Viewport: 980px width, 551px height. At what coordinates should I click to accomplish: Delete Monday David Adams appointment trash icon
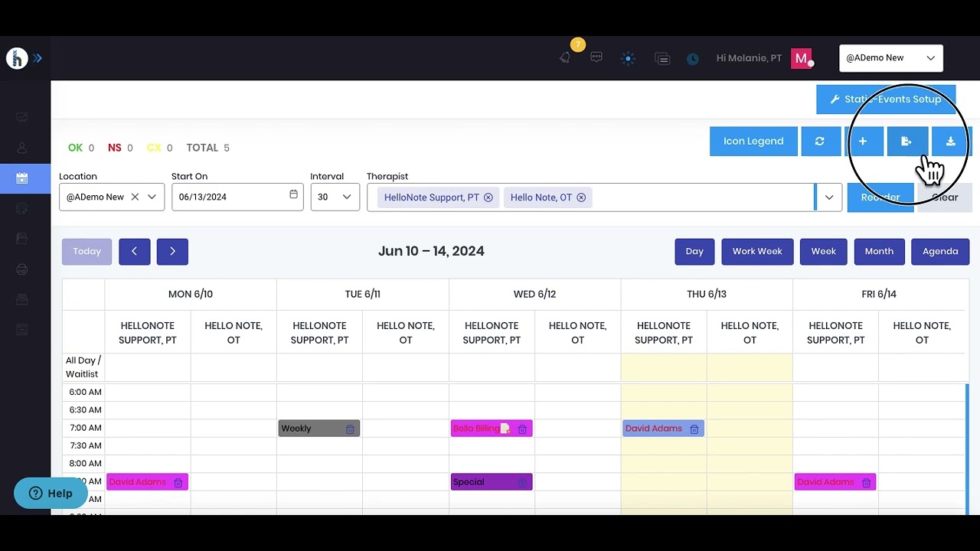(x=178, y=483)
